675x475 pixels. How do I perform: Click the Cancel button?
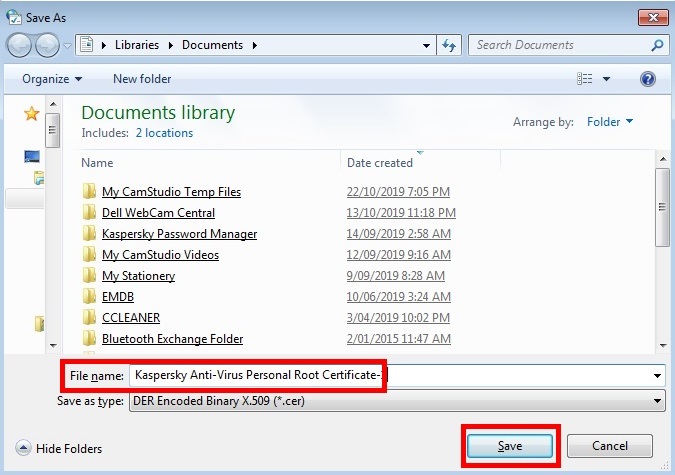point(610,446)
